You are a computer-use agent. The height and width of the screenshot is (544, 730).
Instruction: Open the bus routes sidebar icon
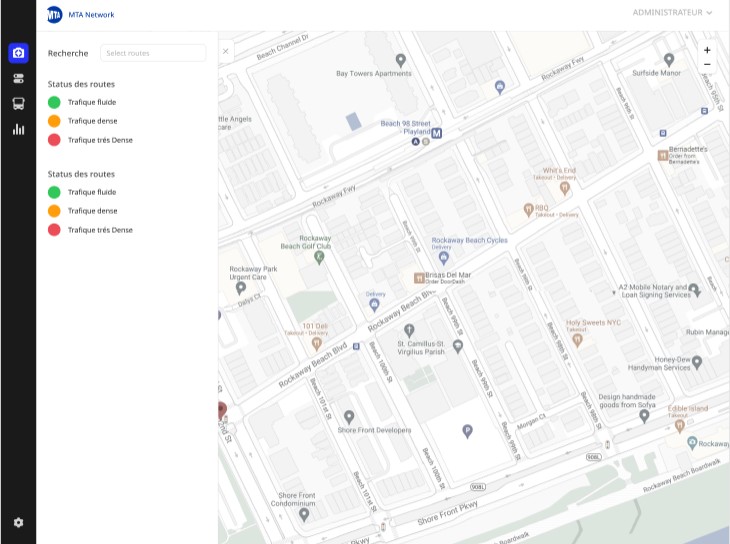coord(18,103)
